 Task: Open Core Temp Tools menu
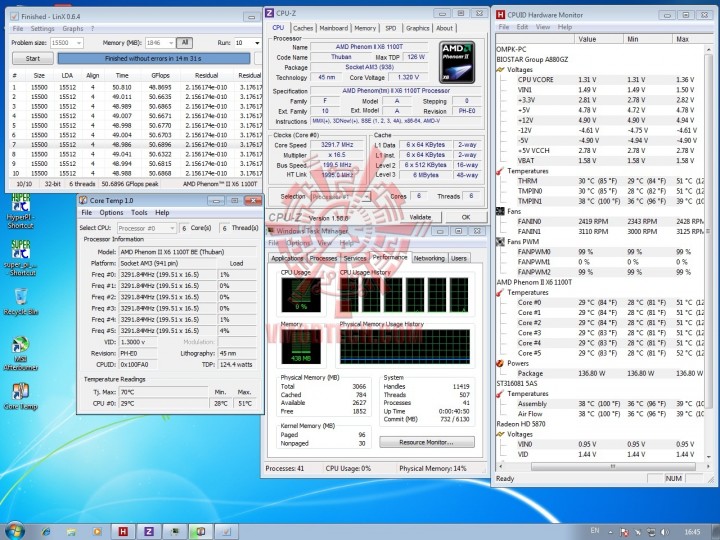139,213
